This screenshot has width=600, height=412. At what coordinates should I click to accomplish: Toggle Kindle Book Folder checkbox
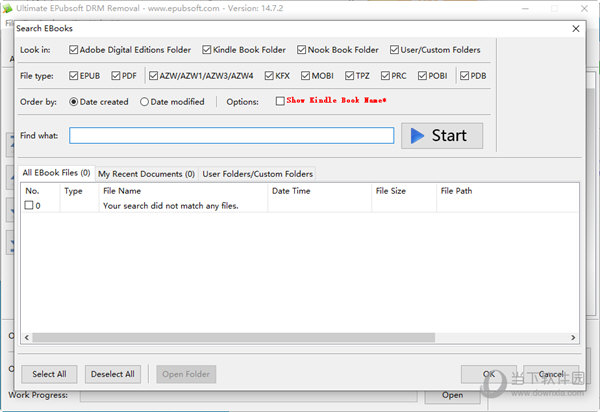coord(207,50)
